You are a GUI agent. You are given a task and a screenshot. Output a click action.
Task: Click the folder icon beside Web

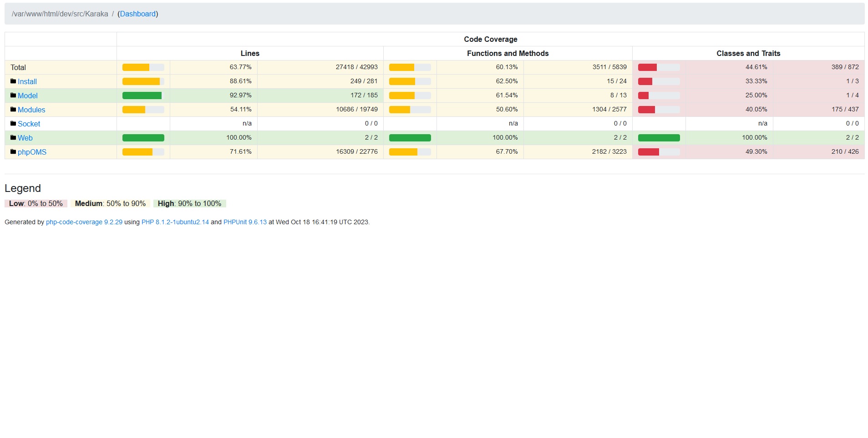tap(13, 138)
